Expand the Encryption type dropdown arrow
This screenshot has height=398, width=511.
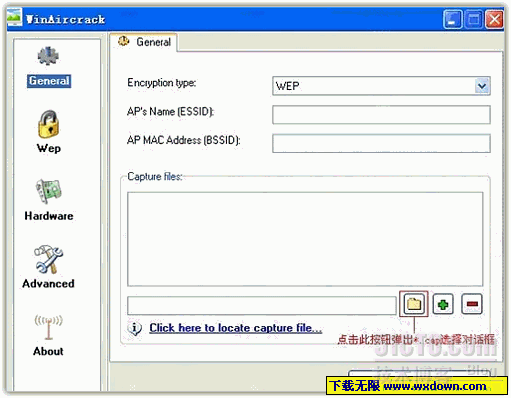[482, 86]
